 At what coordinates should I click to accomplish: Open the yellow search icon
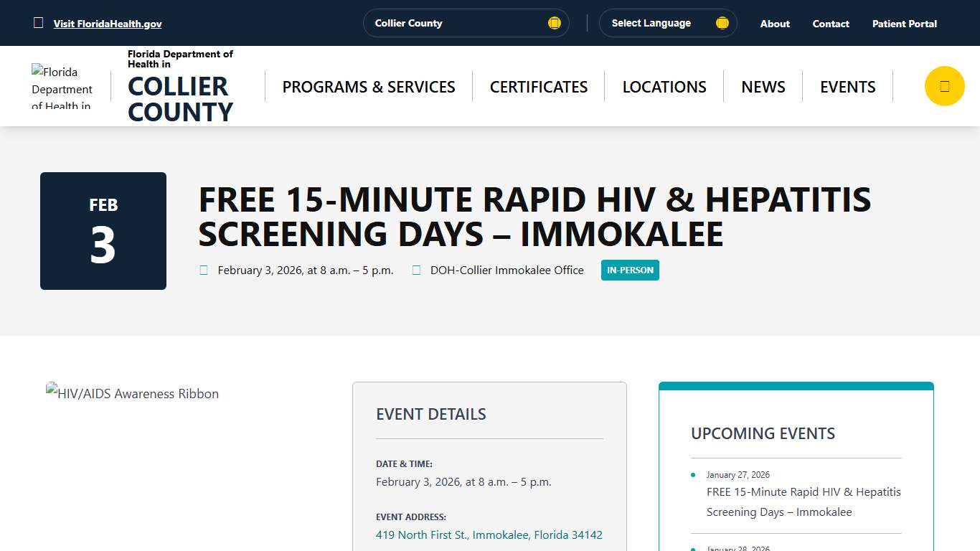pyautogui.click(x=943, y=85)
